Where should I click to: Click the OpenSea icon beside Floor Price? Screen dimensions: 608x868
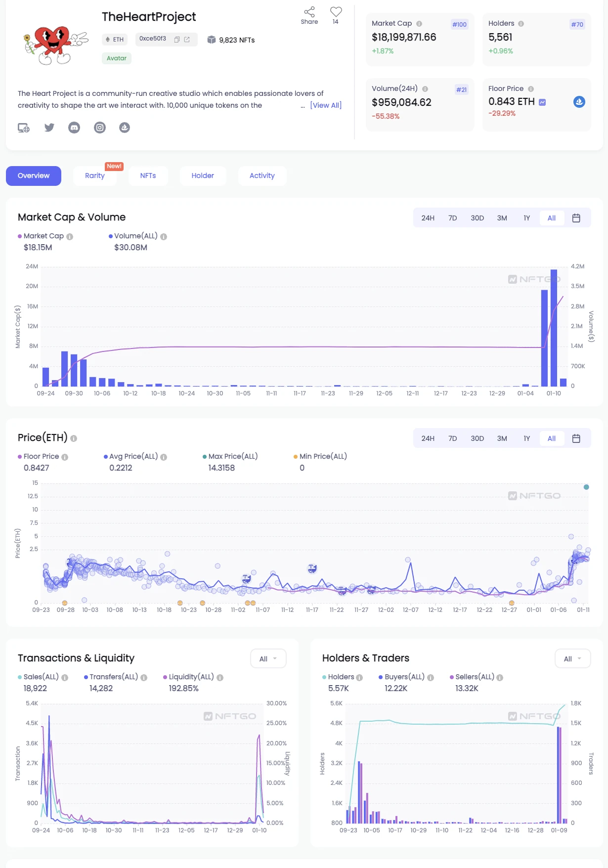579,102
